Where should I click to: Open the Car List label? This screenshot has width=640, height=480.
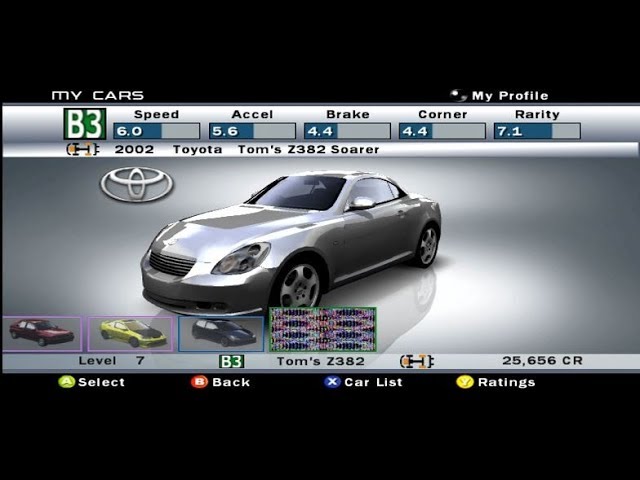coord(373,382)
